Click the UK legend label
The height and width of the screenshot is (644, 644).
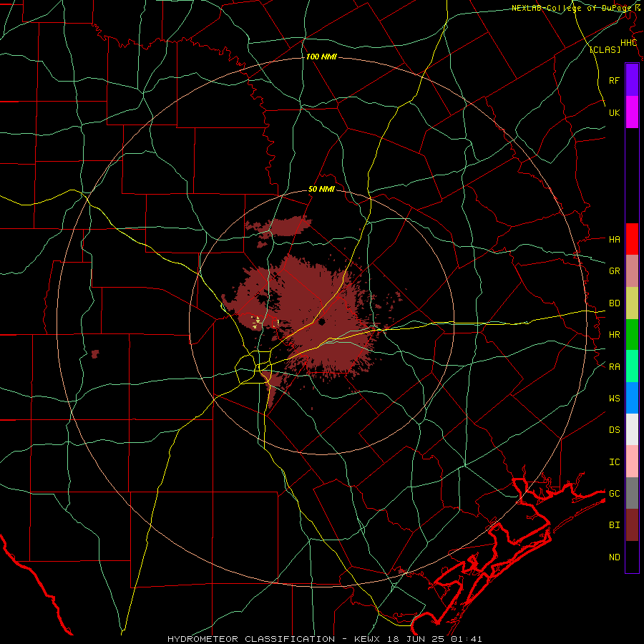tap(614, 112)
